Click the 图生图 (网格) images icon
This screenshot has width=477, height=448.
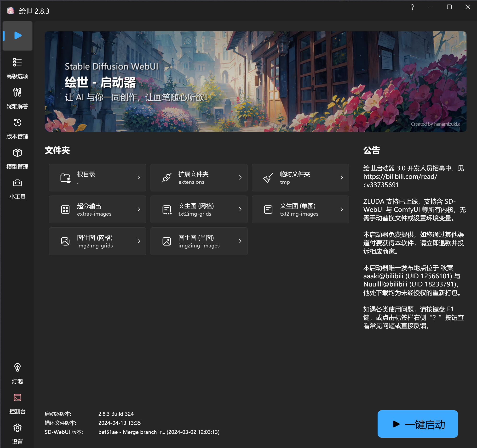(65, 241)
